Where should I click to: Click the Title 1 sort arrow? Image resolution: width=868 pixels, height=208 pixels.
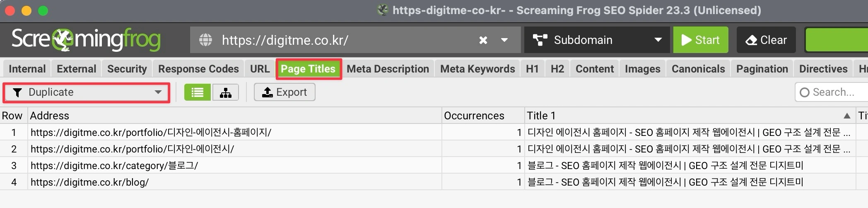847,116
